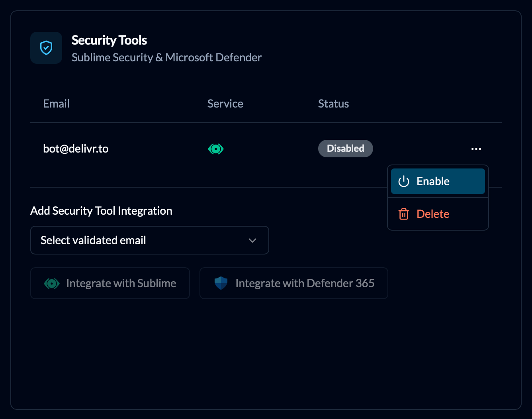Disable the security tool via its status pill
This screenshot has width=532, height=419.
pos(345,148)
